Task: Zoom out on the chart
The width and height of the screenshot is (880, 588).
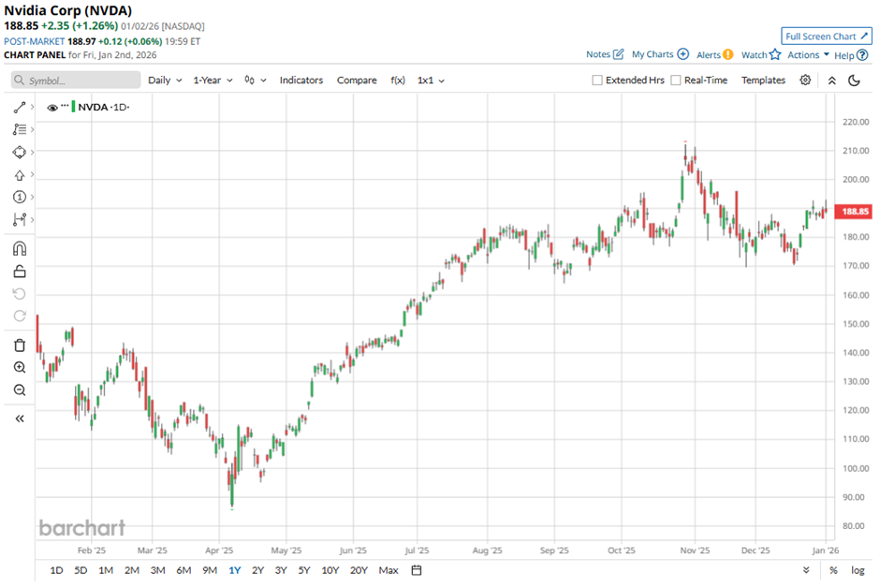Action: tap(20, 390)
